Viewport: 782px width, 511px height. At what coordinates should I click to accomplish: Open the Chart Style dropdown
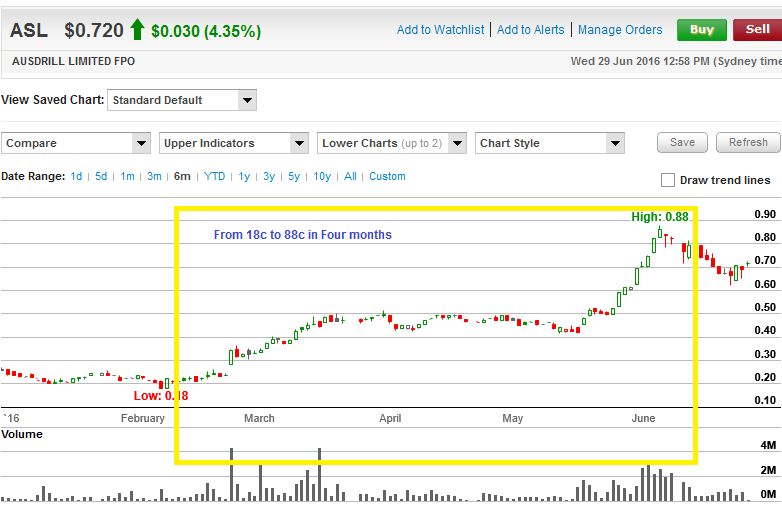(x=550, y=143)
